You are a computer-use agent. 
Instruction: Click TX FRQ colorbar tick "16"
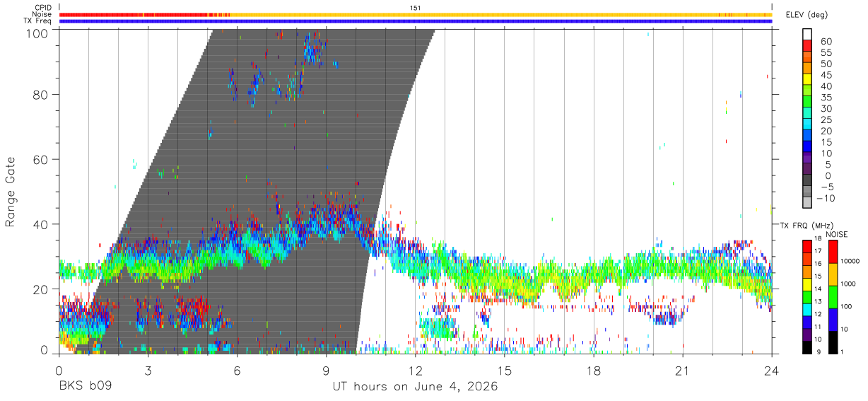point(817,264)
